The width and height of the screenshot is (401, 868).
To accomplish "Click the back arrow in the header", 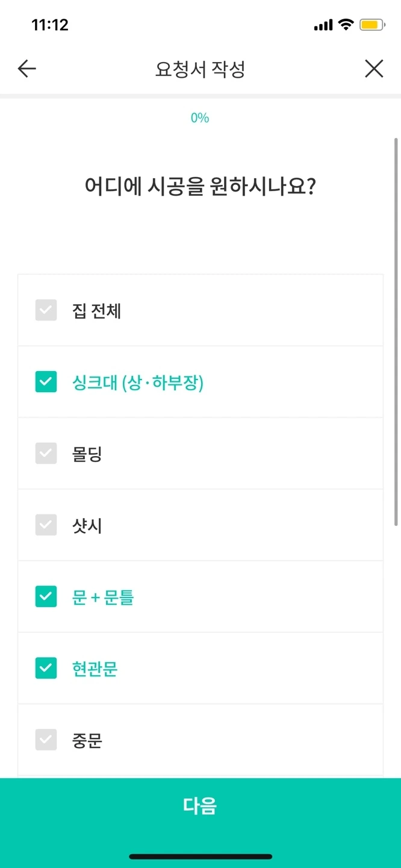I will pos(26,69).
